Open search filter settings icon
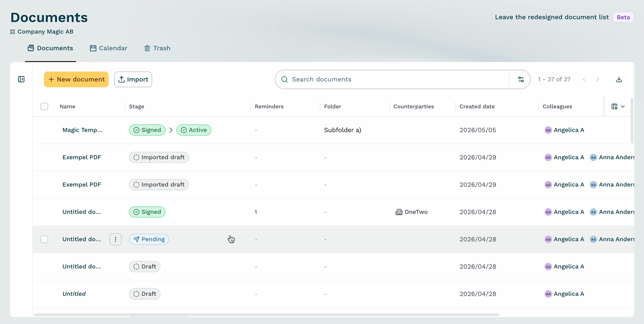The image size is (644, 324). tap(521, 79)
